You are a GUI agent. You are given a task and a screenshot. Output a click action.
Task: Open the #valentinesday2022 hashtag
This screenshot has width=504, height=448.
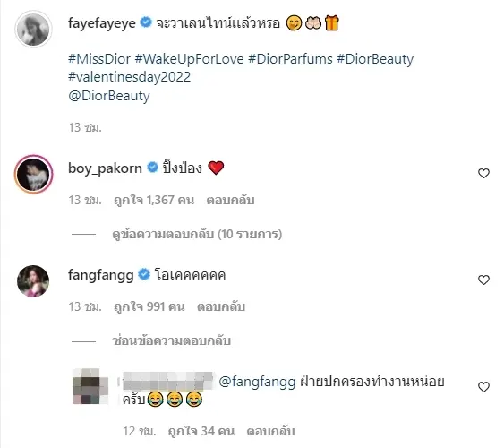point(130,77)
